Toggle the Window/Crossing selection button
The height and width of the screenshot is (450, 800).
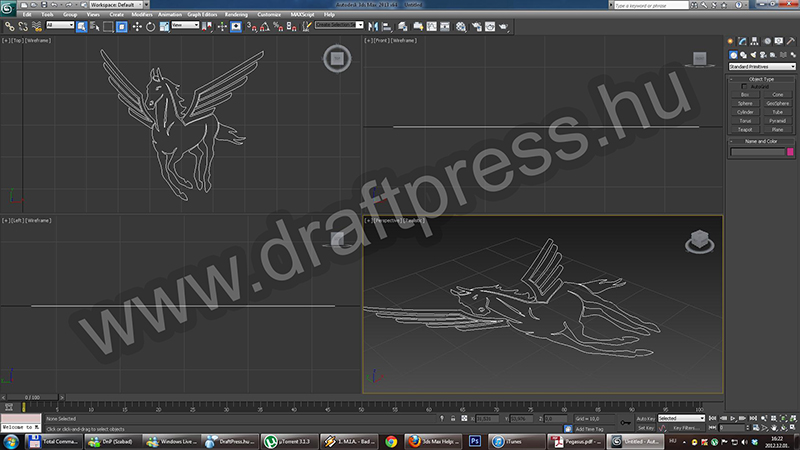tap(121, 27)
